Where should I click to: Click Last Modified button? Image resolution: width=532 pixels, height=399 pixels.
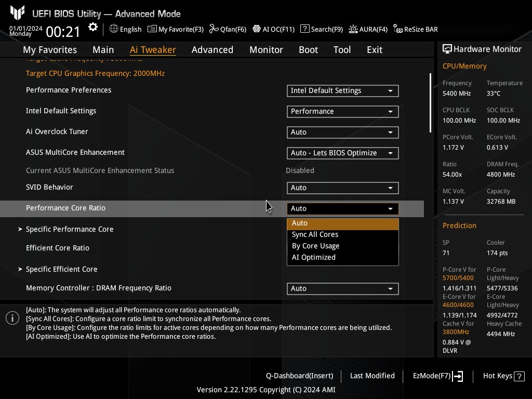click(x=372, y=376)
